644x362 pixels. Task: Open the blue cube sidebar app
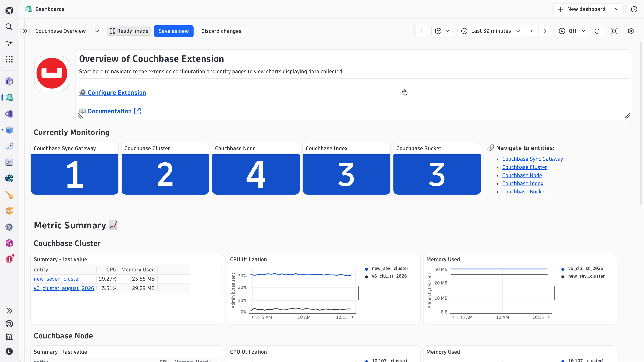click(x=9, y=130)
